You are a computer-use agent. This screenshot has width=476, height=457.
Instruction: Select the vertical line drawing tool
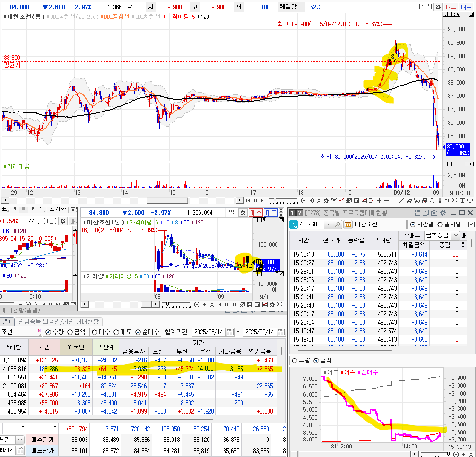[x=394, y=200]
